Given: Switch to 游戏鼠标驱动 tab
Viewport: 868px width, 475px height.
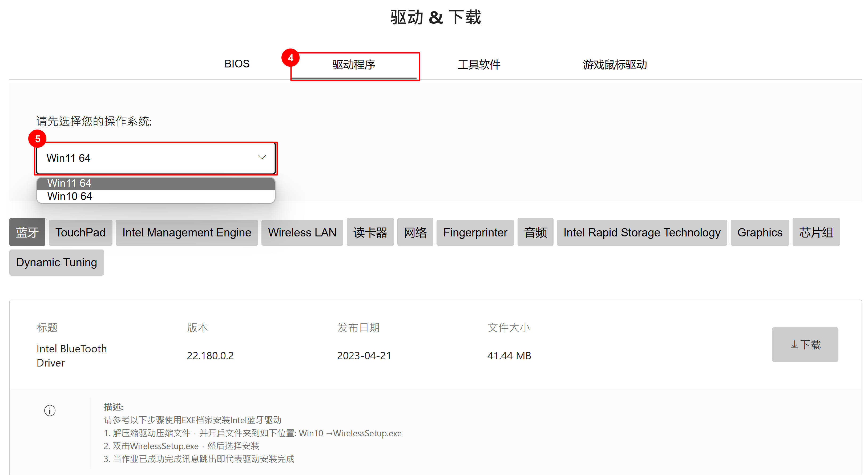Looking at the screenshot, I should tap(615, 65).
